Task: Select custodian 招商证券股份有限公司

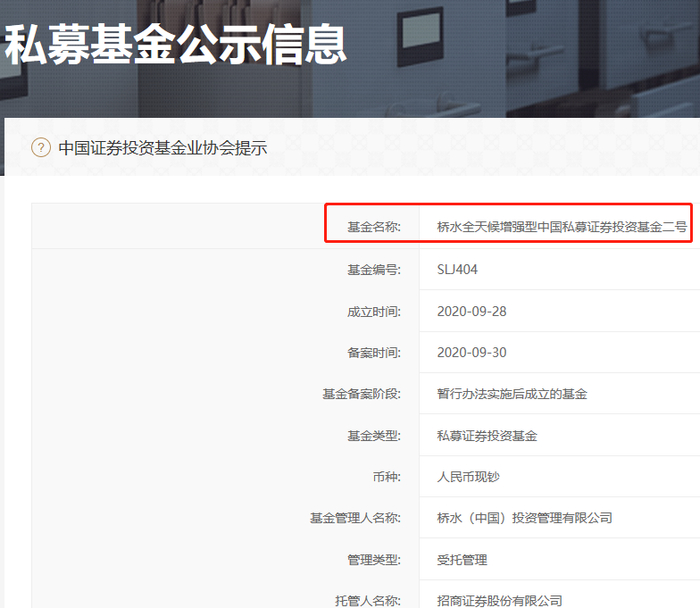Action: point(500,600)
